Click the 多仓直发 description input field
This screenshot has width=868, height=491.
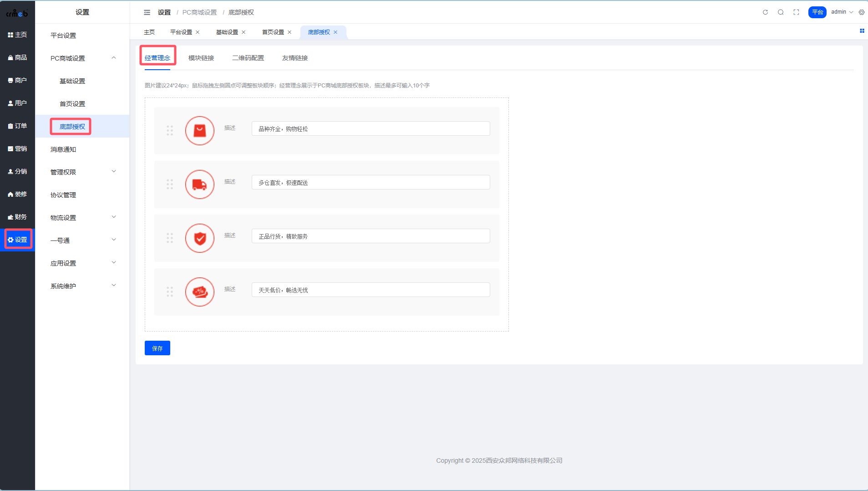click(x=371, y=183)
